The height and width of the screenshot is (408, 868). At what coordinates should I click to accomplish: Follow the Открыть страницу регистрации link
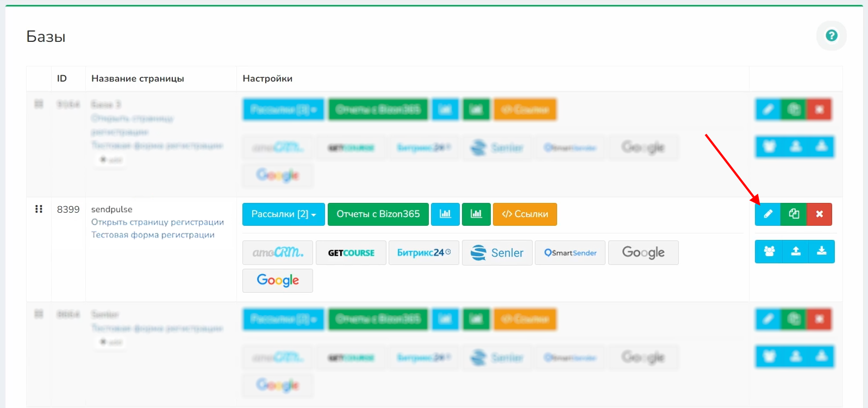point(157,222)
